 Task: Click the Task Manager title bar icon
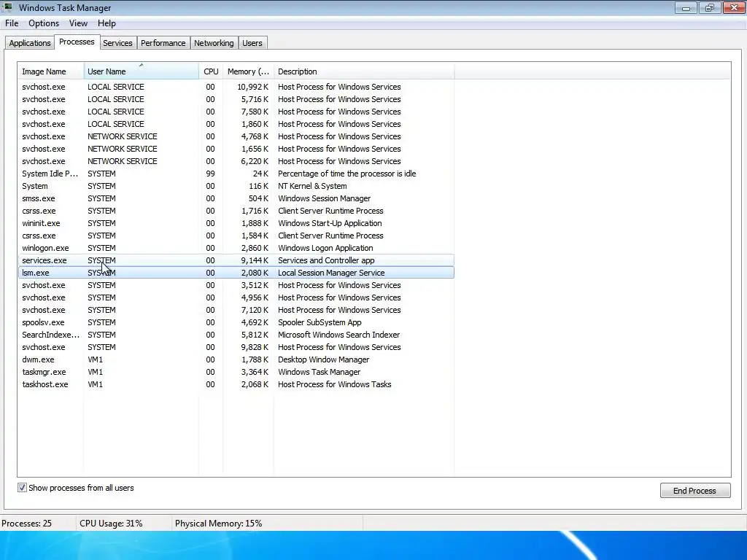point(7,7)
